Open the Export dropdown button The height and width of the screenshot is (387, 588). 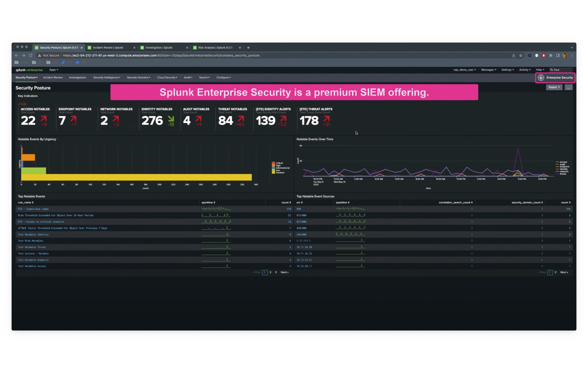(x=554, y=87)
